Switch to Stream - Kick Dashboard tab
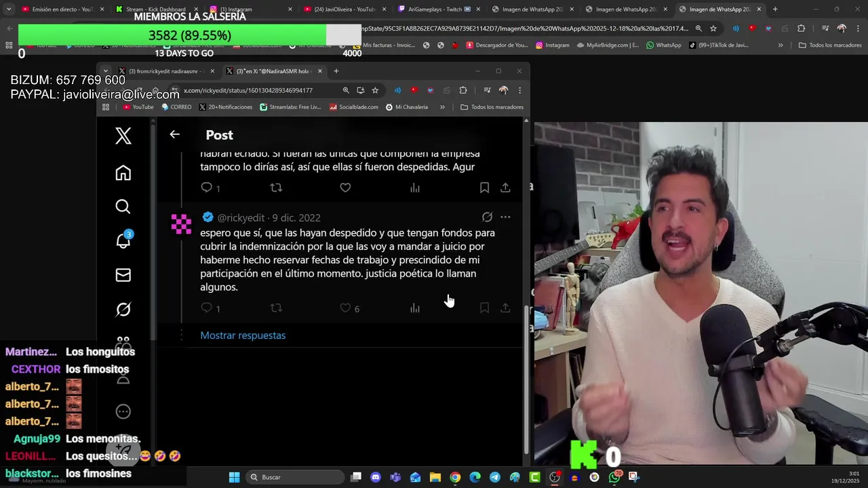The width and height of the screenshot is (868, 488). pyautogui.click(x=156, y=9)
